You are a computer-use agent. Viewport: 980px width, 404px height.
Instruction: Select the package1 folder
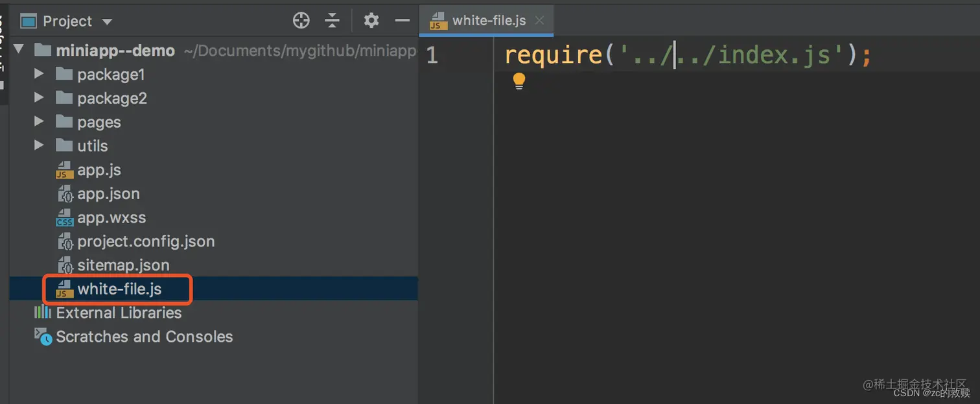click(111, 75)
